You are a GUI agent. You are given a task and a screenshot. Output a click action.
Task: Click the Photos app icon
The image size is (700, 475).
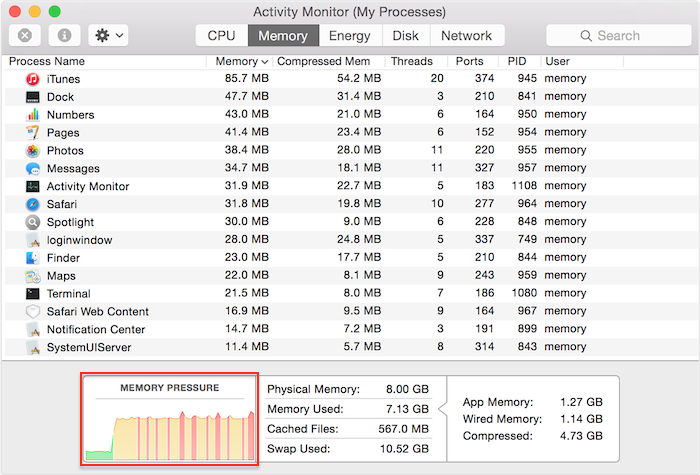pos(33,150)
